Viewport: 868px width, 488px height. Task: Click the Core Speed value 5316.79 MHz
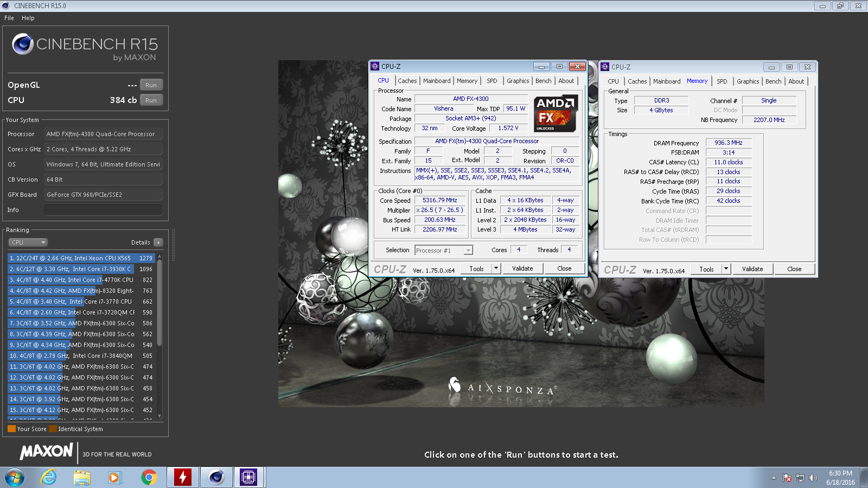pyautogui.click(x=440, y=200)
